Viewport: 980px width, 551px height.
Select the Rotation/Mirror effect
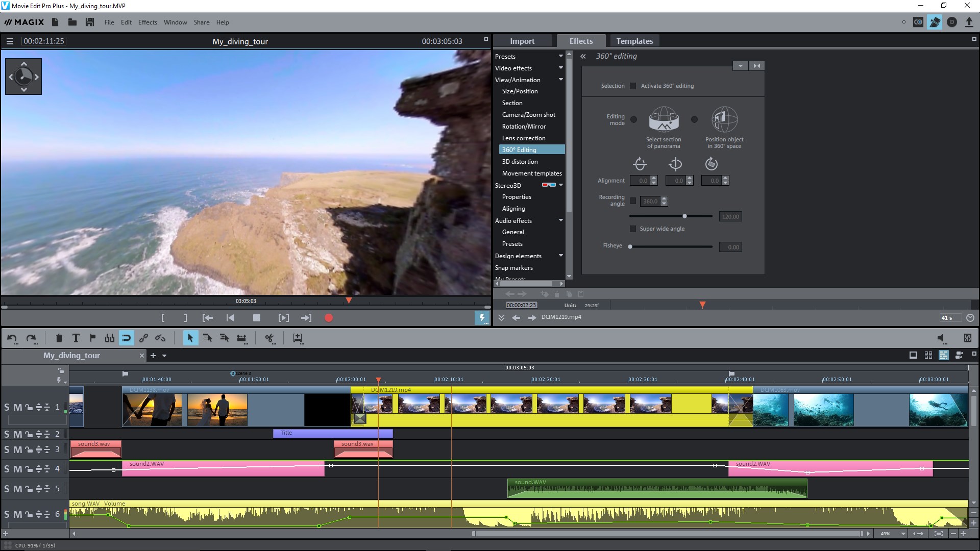524,127
